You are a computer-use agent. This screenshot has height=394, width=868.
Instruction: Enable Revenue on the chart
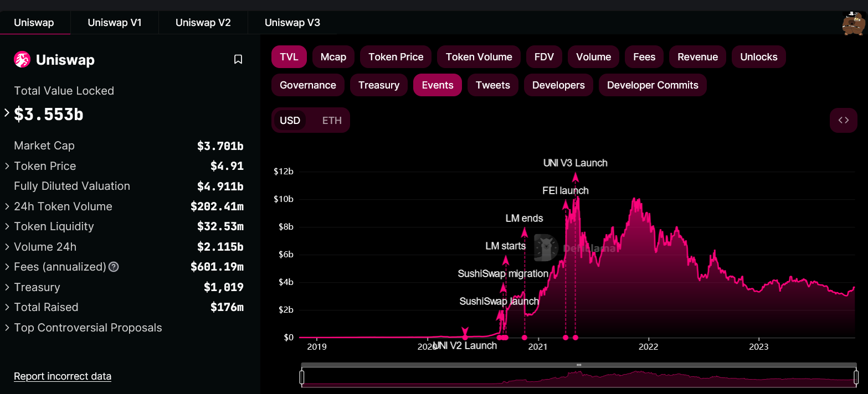698,57
